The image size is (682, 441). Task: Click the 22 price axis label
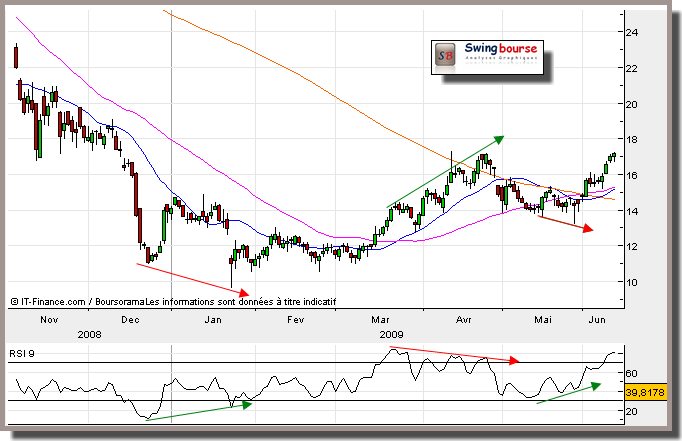pyautogui.click(x=632, y=68)
